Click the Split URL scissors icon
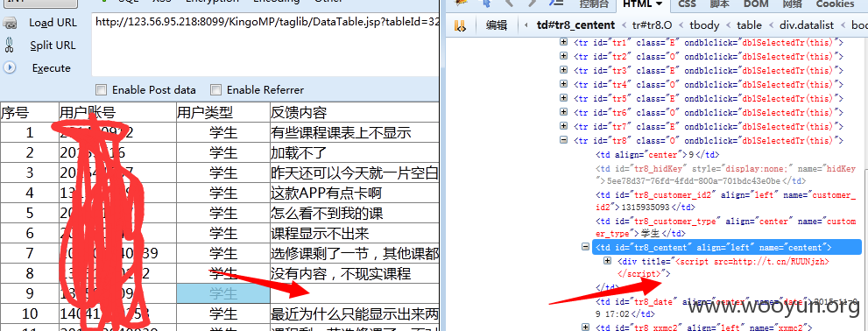This screenshot has width=868, height=331. point(10,46)
